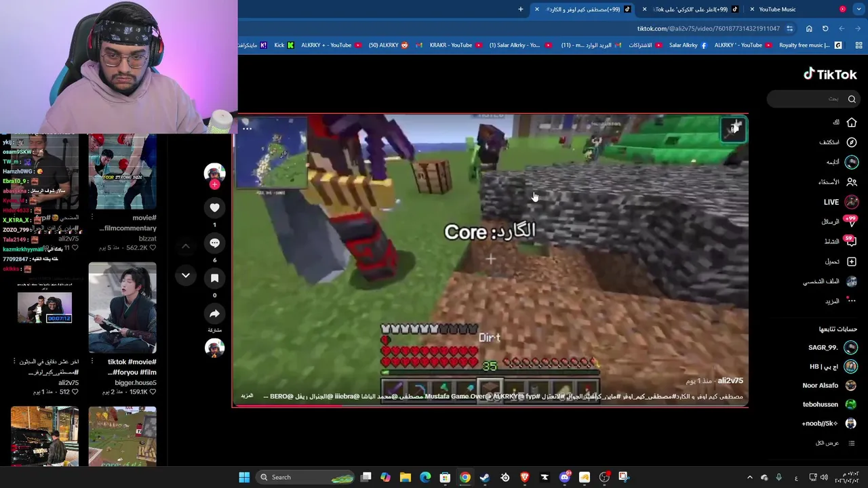Reload the page
The height and width of the screenshot is (488, 868).
pyautogui.click(x=825, y=28)
